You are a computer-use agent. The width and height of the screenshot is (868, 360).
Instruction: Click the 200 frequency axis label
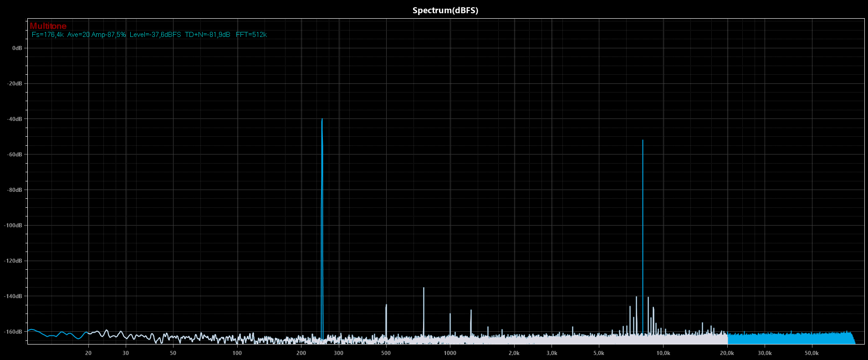coord(301,353)
